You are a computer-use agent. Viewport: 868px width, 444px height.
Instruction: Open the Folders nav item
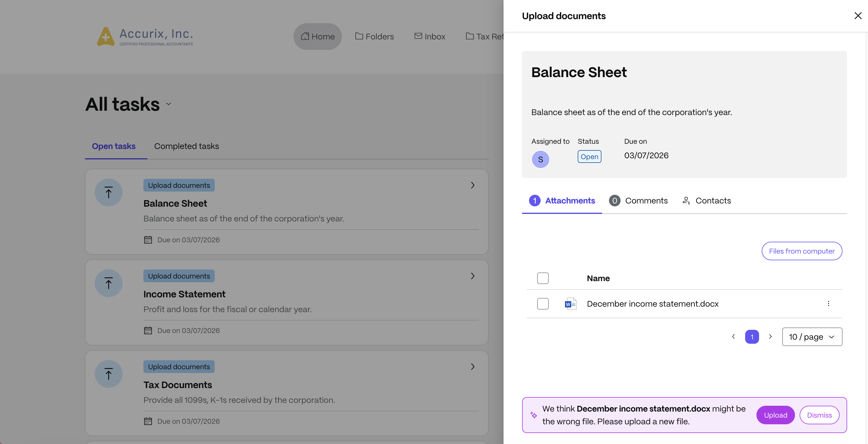click(374, 37)
